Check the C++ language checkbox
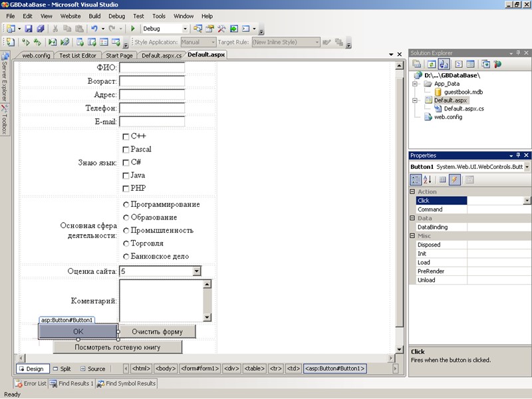Image resolution: width=532 pixels, height=399 pixels. coord(126,136)
